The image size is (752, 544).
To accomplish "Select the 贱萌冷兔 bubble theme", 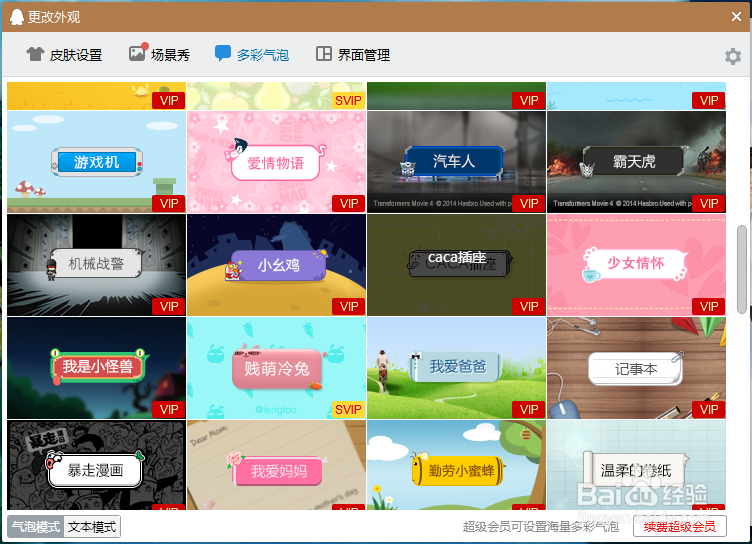I will pyautogui.click(x=276, y=368).
